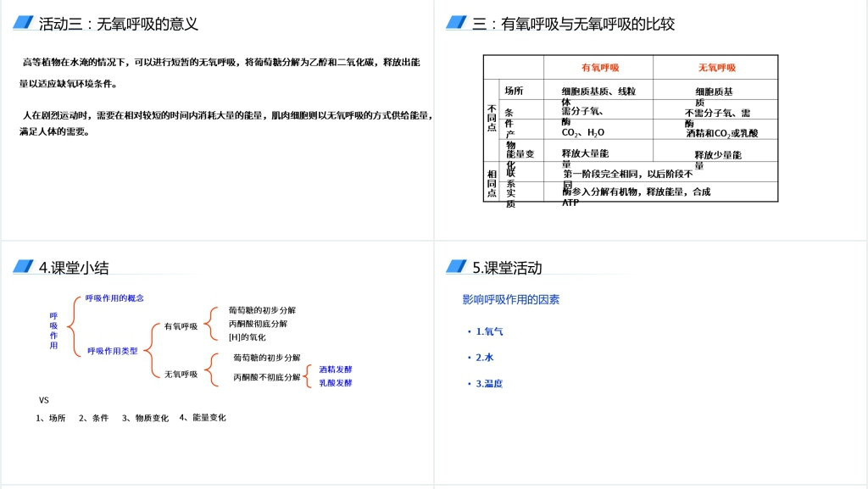Click the 1.氧气 bullet item
Screen dimensions: 868x489
(x=489, y=331)
